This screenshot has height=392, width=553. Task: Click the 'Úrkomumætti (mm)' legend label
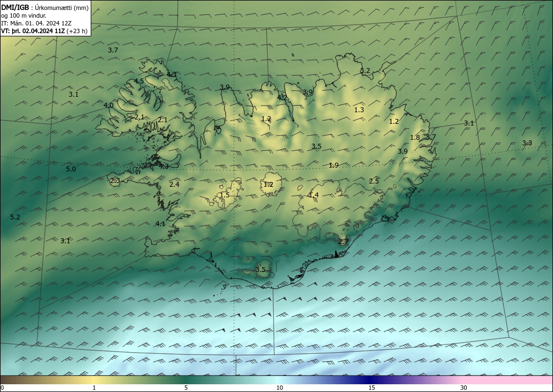click(62, 7)
